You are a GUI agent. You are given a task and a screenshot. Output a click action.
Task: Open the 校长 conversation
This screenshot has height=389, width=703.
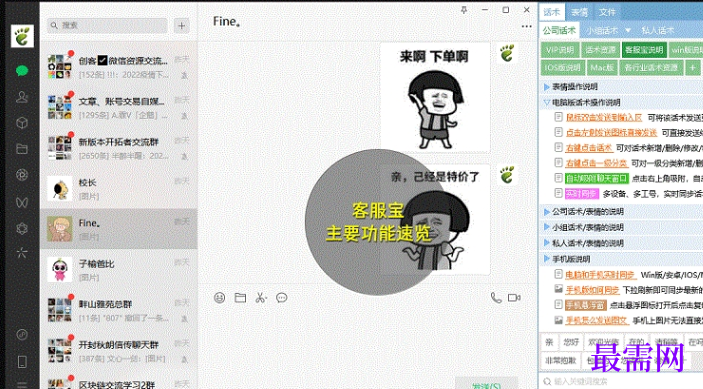(x=119, y=188)
